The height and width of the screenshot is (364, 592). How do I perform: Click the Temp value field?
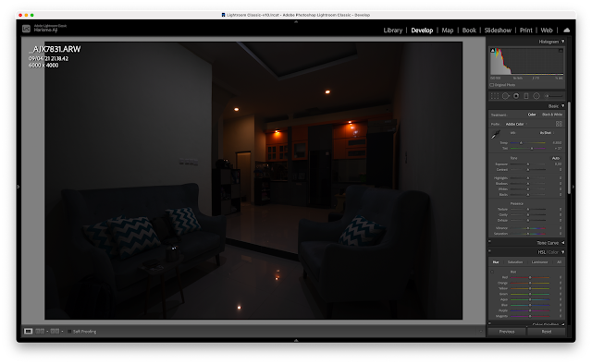pos(557,143)
